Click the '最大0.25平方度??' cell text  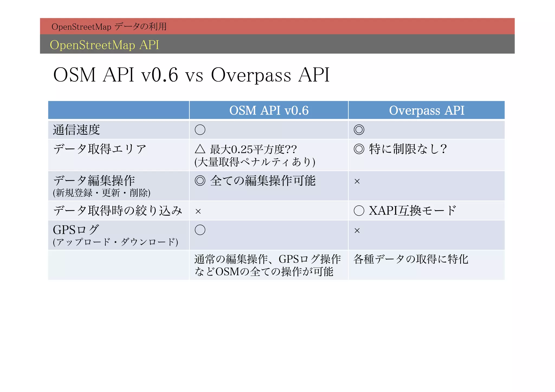(x=253, y=149)
